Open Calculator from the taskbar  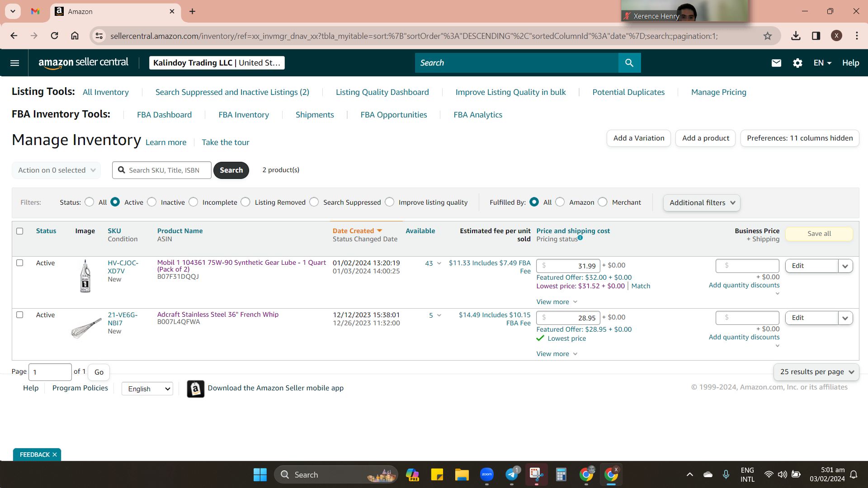(x=561, y=474)
